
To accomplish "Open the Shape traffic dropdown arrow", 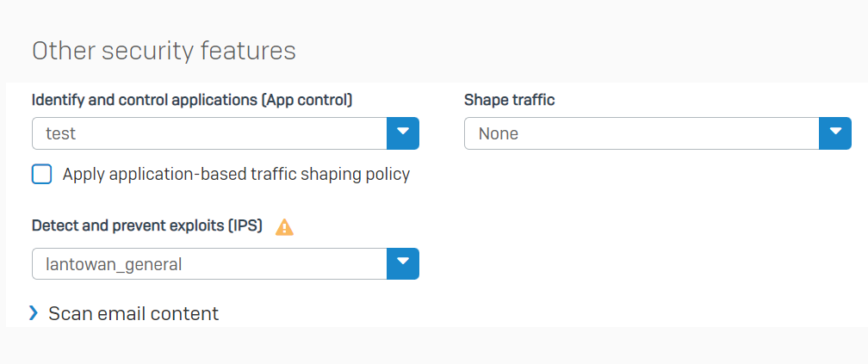I will [835, 133].
